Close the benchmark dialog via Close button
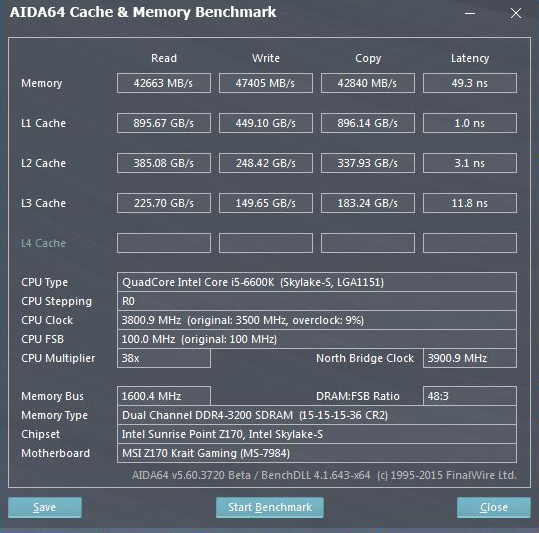This screenshot has height=533, width=539. [494, 507]
